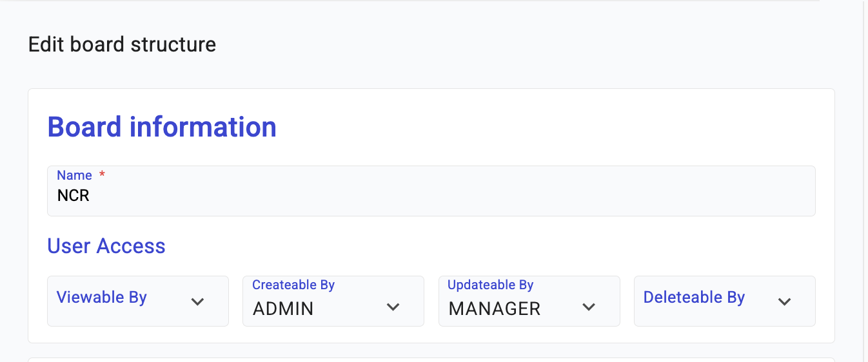Click the chevron arrow beside MANAGER
This screenshot has width=868, height=362.
pyautogui.click(x=589, y=307)
